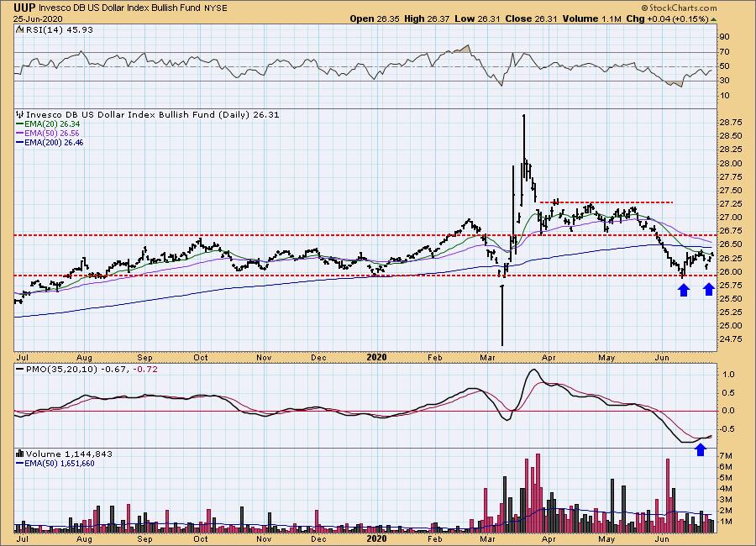Click the 4M label on volume scale
Image resolution: width=756 pixels, height=546 pixels.
point(727,489)
